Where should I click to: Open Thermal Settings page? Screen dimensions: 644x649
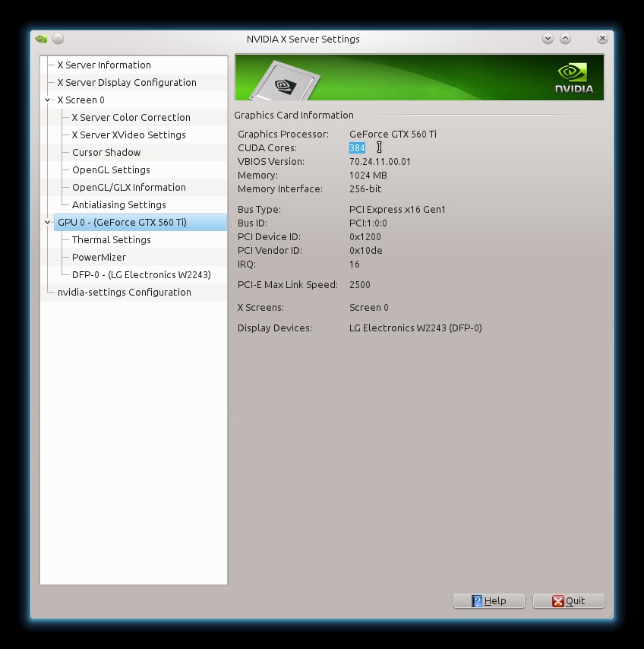(x=112, y=239)
